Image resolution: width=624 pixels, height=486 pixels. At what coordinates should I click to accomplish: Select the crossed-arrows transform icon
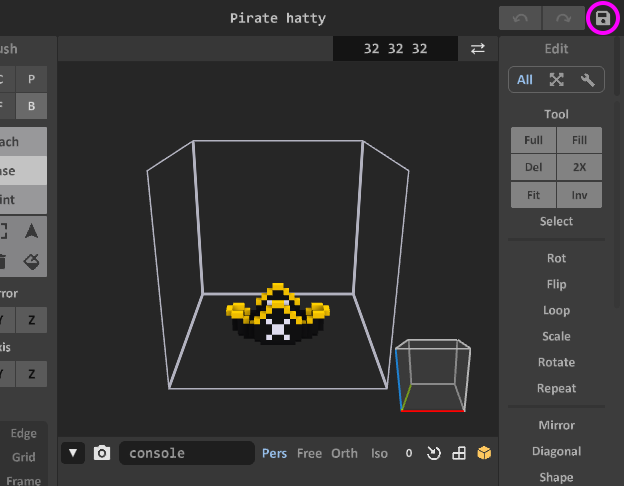(557, 80)
